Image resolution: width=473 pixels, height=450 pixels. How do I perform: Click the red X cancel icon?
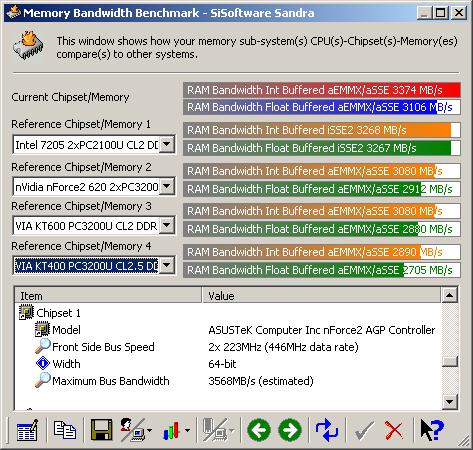[x=394, y=430]
